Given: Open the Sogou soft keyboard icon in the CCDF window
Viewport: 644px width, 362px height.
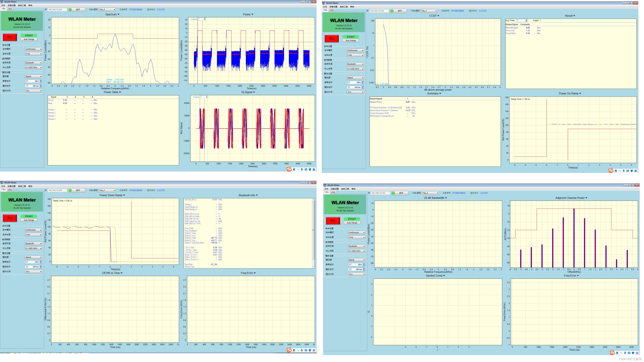Looking at the screenshot, I should [628, 171].
